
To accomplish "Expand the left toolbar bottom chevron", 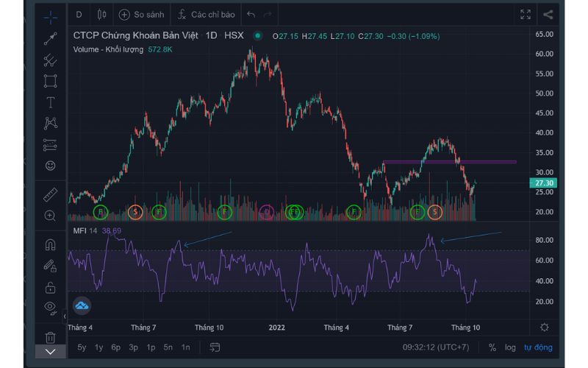I will point(50,353).
